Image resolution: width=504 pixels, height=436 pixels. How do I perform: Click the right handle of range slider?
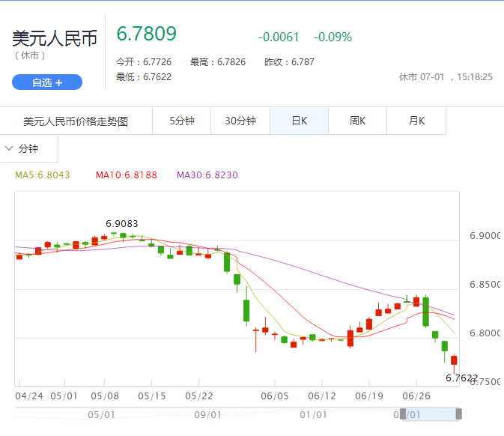[458, 414]
